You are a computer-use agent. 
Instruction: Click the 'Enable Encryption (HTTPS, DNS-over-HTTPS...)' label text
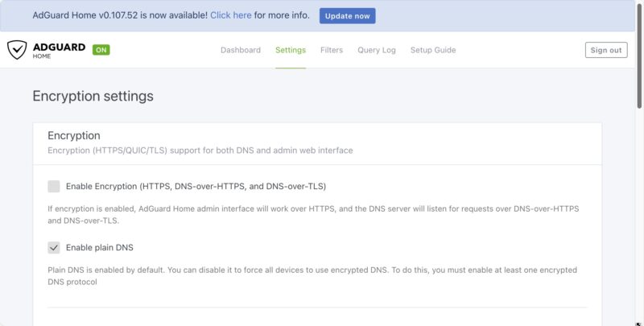pos(196,187)
